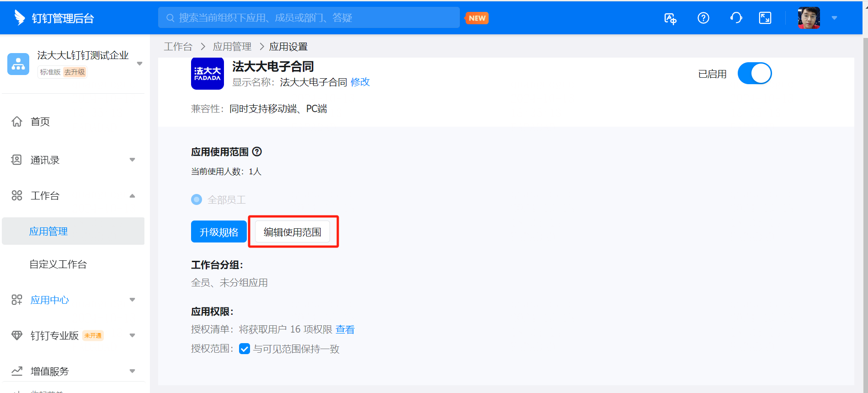The height and width of the screenshot is (393, 868).
Task: Click 查看 to view permission list
Action: pos(345,329)
